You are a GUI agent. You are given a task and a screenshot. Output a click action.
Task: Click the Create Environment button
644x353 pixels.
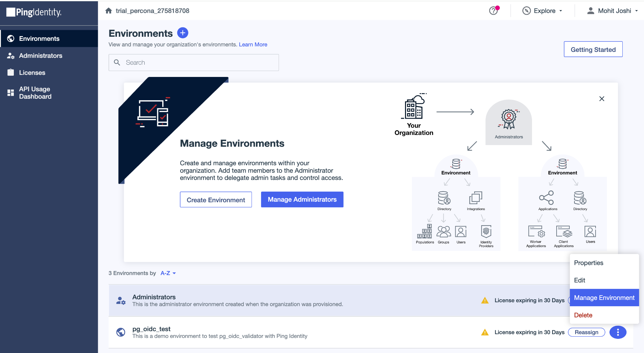click(x=216, y=200)
